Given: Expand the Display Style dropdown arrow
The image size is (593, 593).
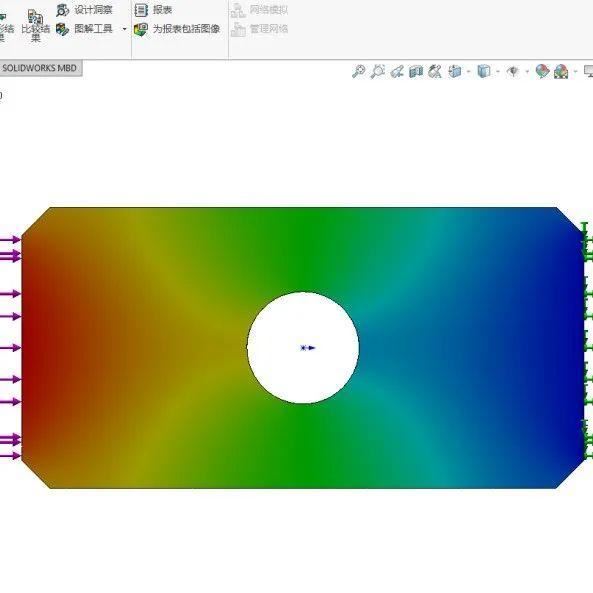Looking at the screenshot, I should (498, 71).
